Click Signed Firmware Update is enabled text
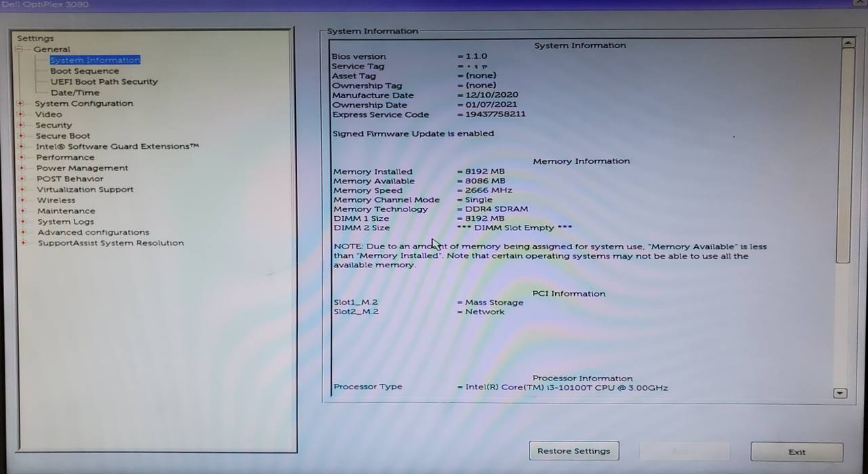868x474 pixels. [413, 133]
